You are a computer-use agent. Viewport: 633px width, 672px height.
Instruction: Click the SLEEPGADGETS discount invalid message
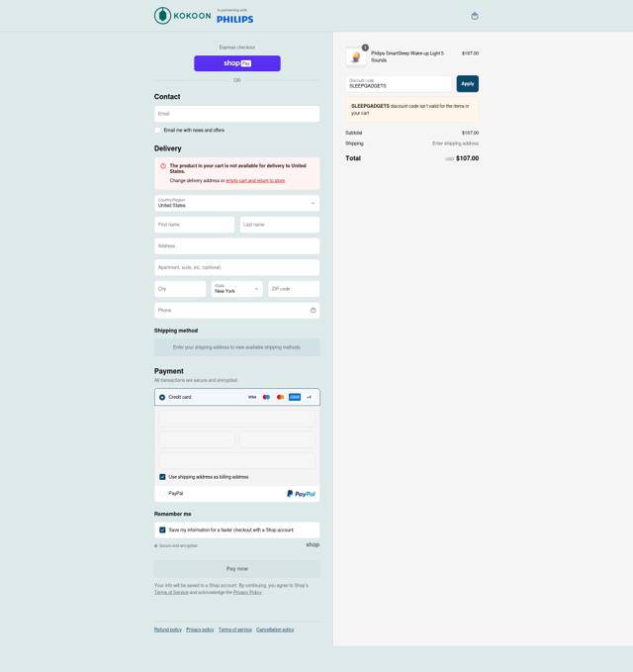(x=412, y=110)
